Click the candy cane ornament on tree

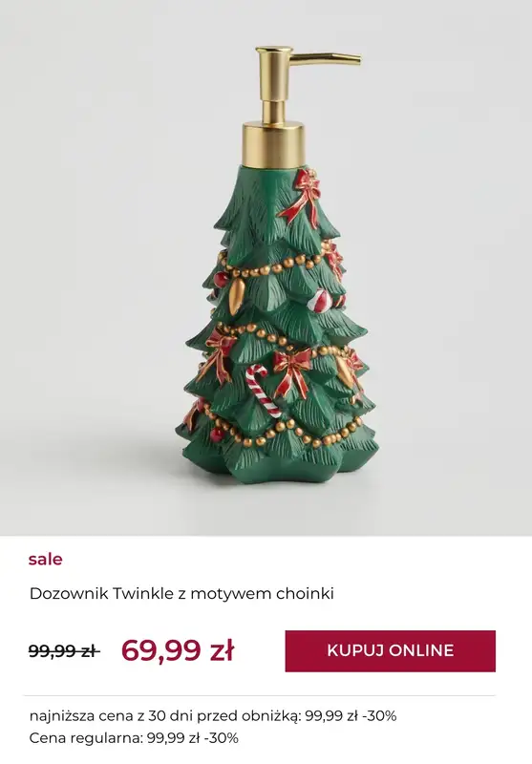[x=262, y=391]
